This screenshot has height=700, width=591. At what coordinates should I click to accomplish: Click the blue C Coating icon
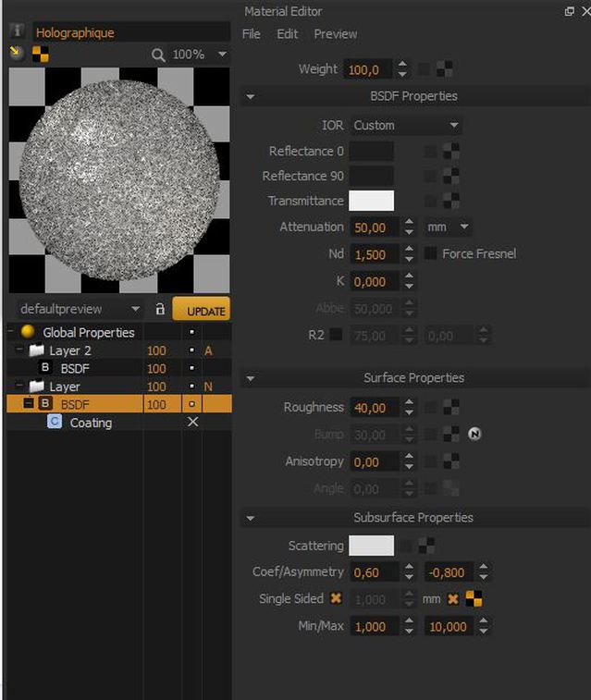[x=55, y=422]
